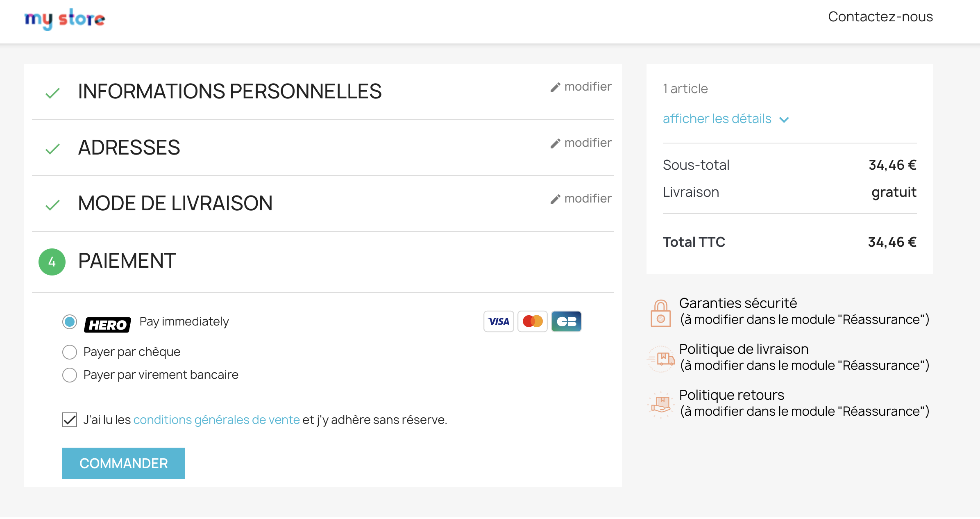Image resolution: width=980 pixels, height=519 pixels.
Task: Click the COMMANDER button
Action: pyautogui.click(x=123, y=463)
